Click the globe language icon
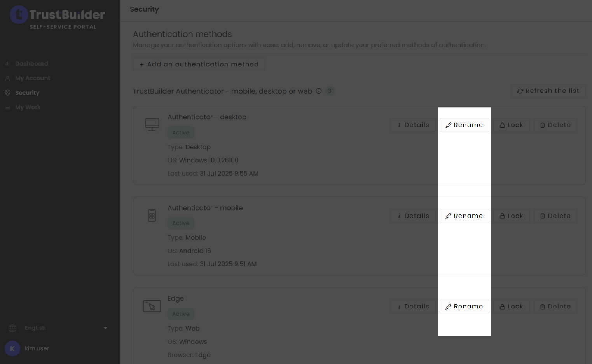The height and width of the screenshot is (364, 592). 12,328
